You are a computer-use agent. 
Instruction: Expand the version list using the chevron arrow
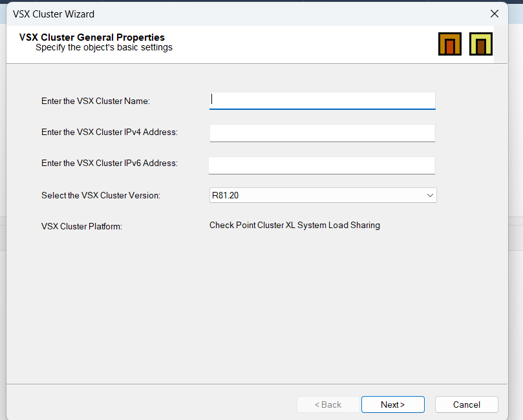[430, 195]
